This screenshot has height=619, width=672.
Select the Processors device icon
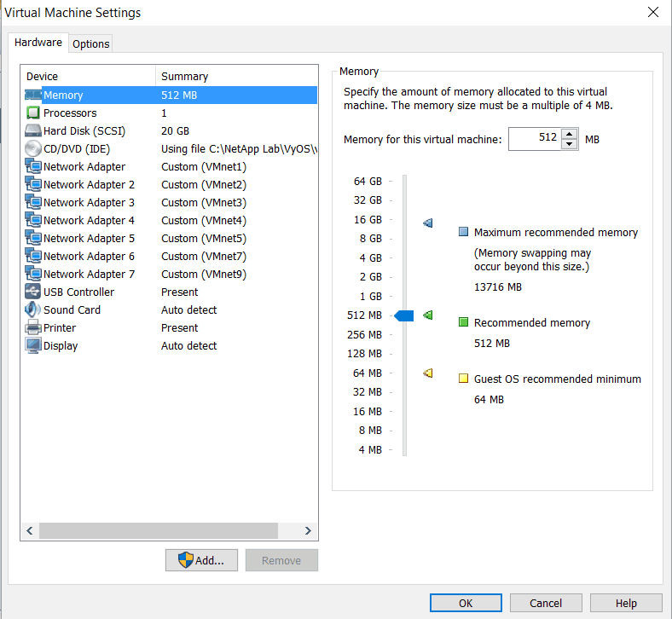[33, 113]
